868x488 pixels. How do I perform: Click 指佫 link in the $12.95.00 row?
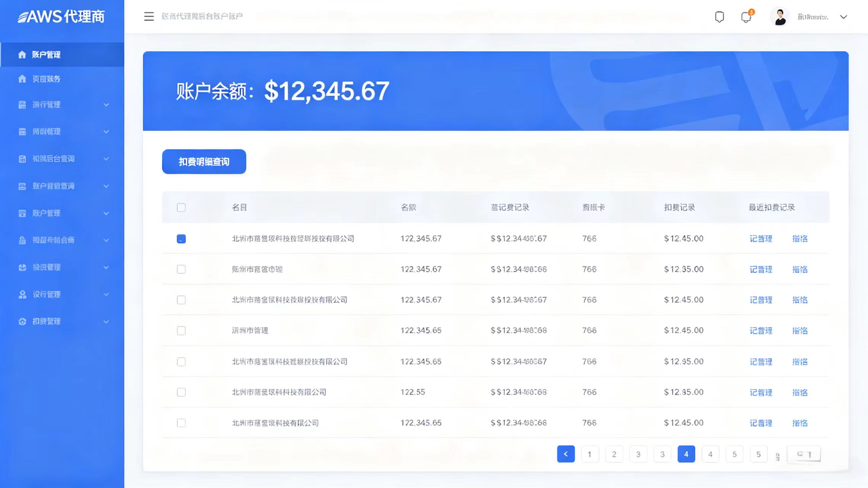pos(800,361)
